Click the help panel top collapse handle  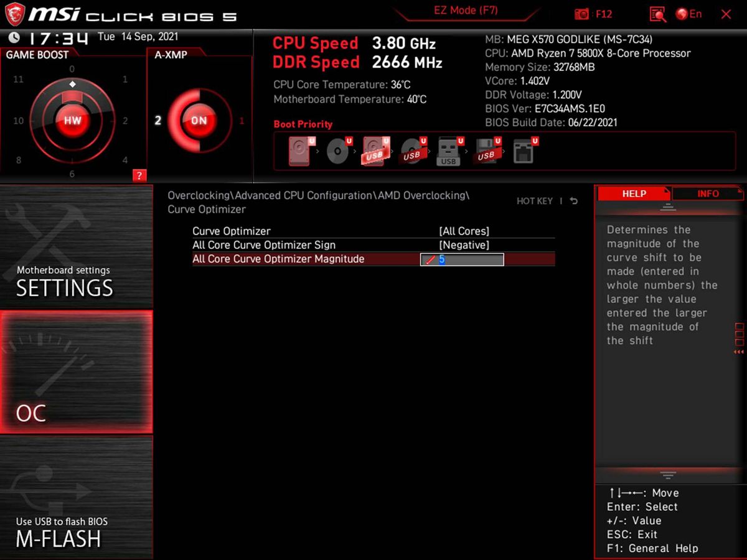pos(668,207)
